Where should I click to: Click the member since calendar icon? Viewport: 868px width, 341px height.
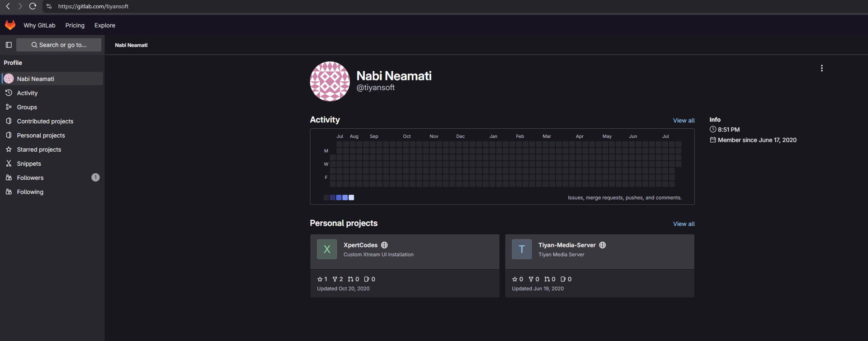pyautogui.click(x=713, y=140)
